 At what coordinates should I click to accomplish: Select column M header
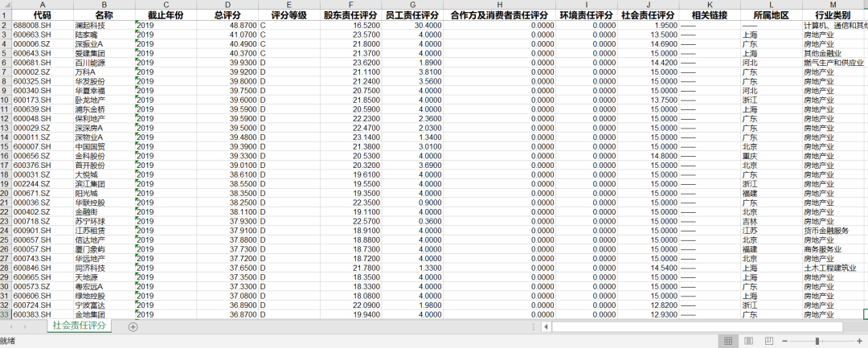tap(833, 5)
